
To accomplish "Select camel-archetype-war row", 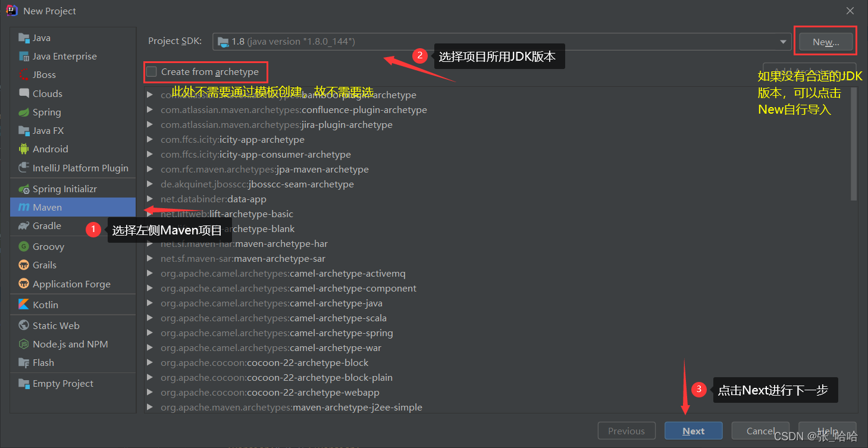I will (x=499, y=348).
